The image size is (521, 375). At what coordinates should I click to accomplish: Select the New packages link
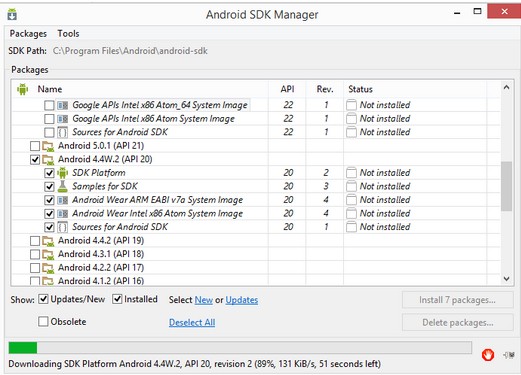point(204,300)
